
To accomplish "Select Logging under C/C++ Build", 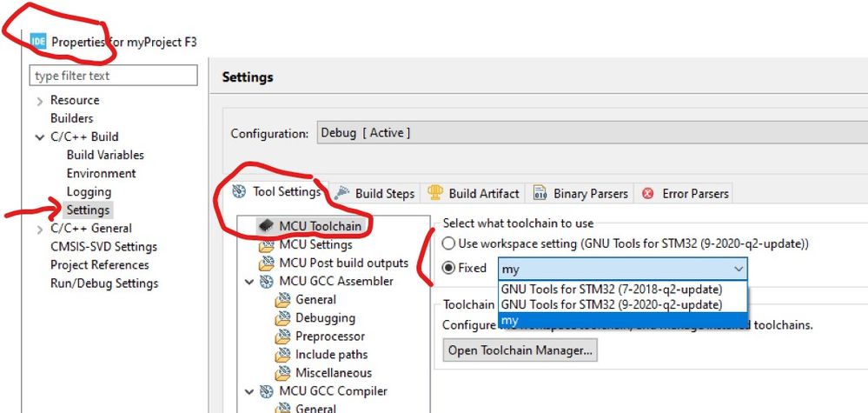I will tap(89, 191).
